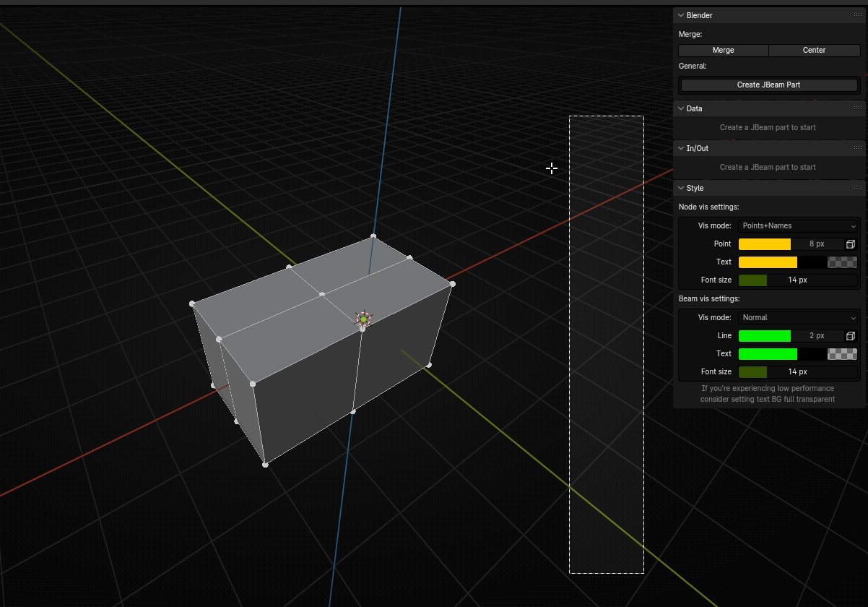Collapse the Data panel
The height and width of the screenshot is (607, 868).
point(680,108)
